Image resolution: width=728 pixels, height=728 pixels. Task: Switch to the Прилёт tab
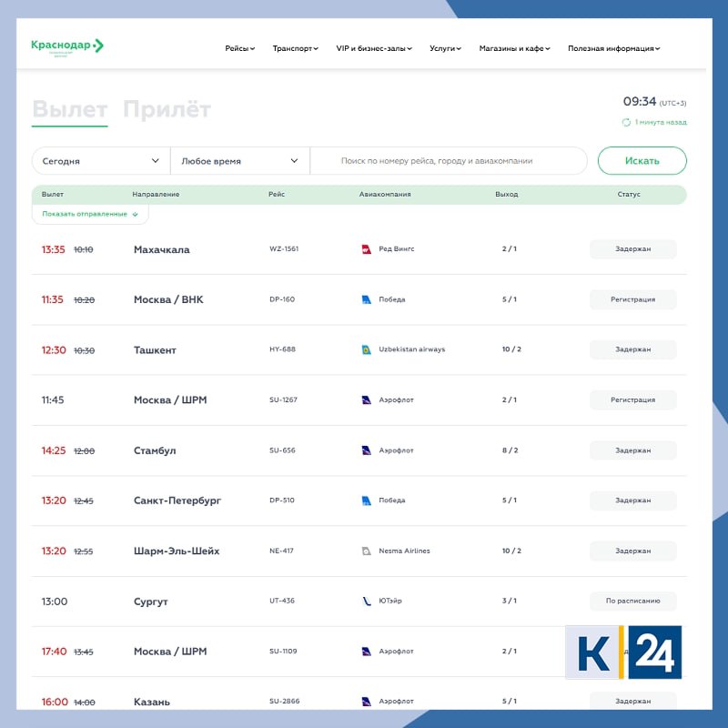[x=167, y=110]
